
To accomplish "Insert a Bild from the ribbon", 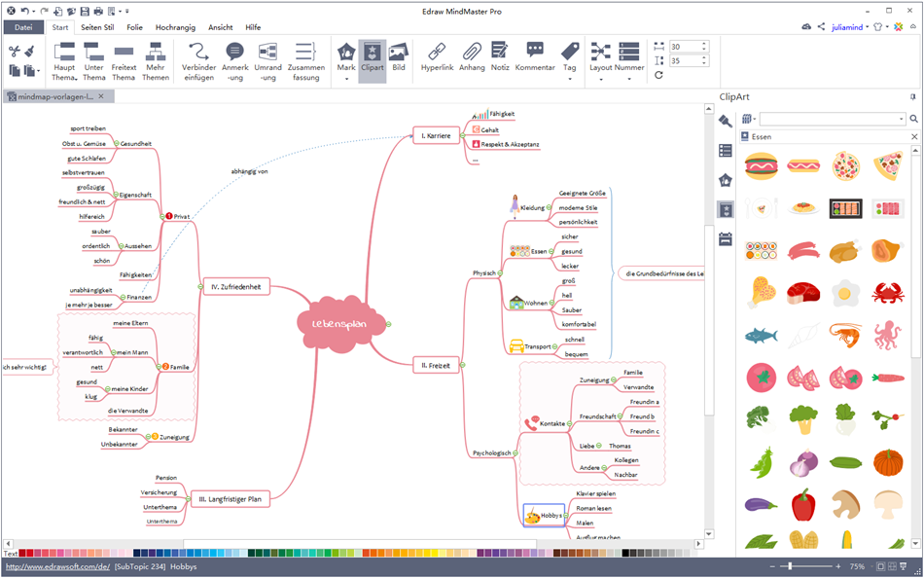I will tap(398, 57).
